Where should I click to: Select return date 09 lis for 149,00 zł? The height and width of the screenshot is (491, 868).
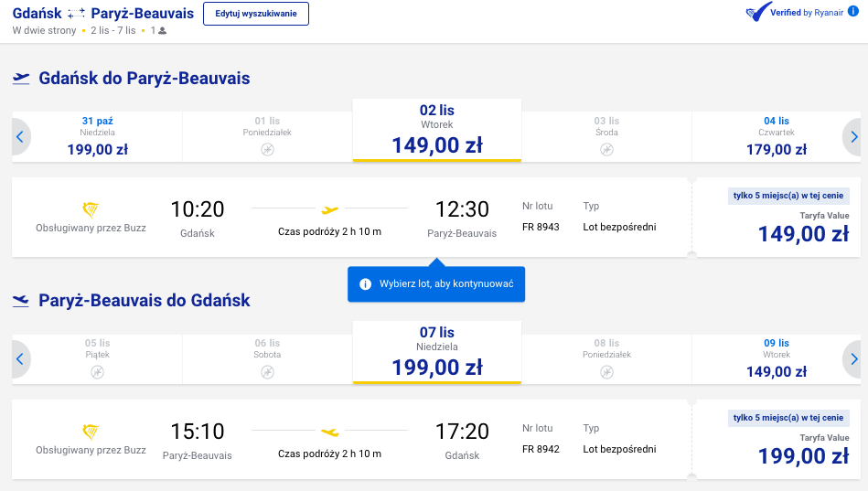[777, 358]
